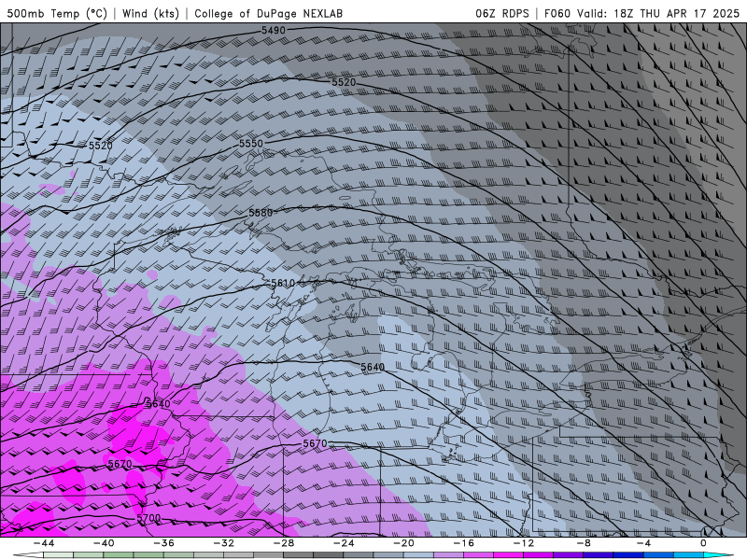Screen dimensions: 747x560
Task: Click the 0 value on temperature scale
Action: pos(703,543)
